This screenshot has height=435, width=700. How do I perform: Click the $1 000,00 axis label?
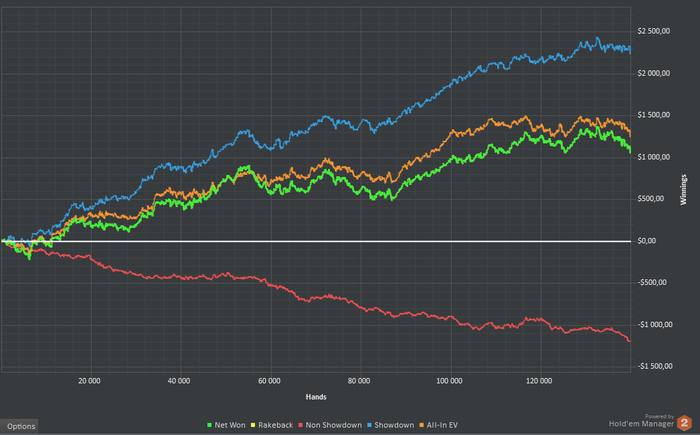point(654,157)
